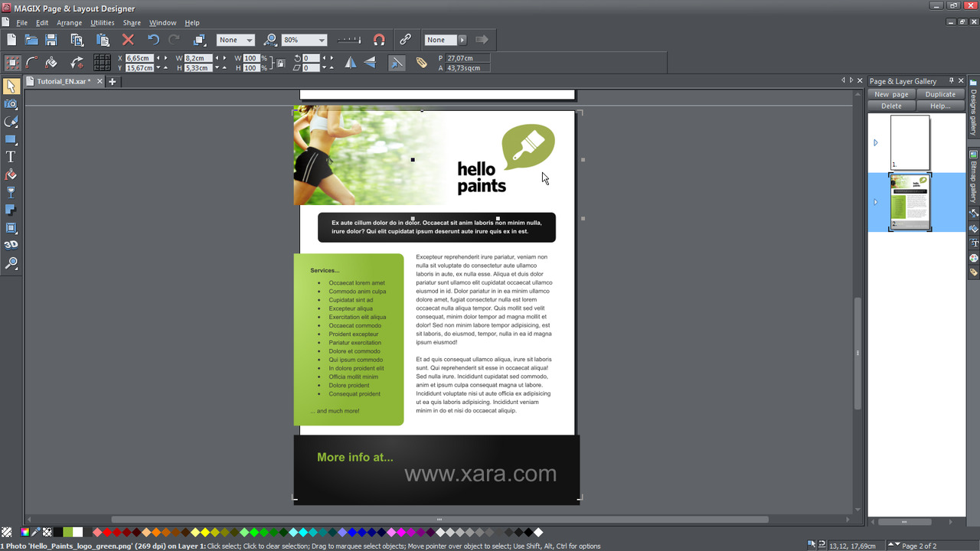Screen dimensions: 980x551
Task: Open the zoom level 80% dropdown
Action: tap(305, 40)
